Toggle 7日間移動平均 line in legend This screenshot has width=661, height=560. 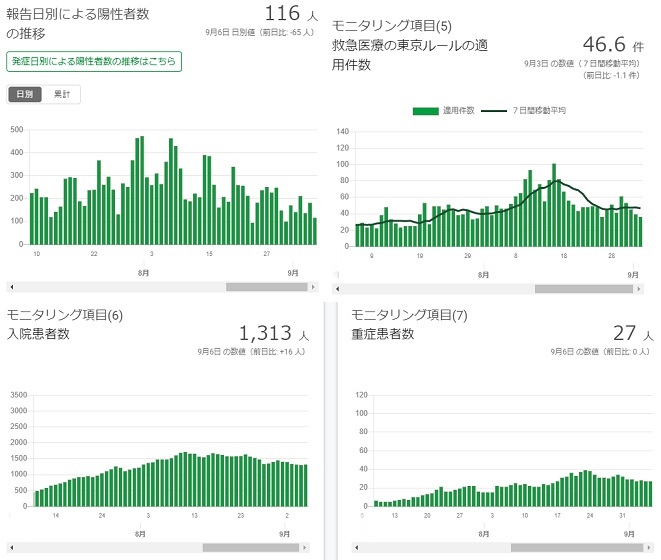coord(539,111)
